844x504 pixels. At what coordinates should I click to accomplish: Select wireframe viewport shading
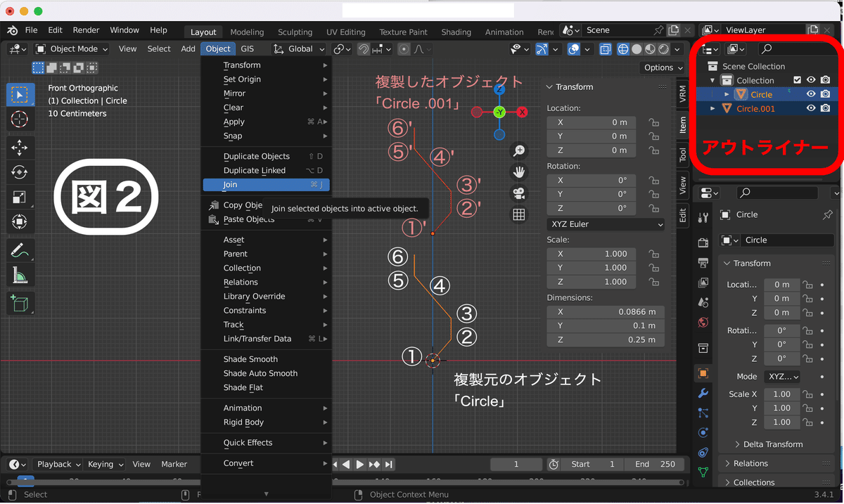tap(623, 49)
